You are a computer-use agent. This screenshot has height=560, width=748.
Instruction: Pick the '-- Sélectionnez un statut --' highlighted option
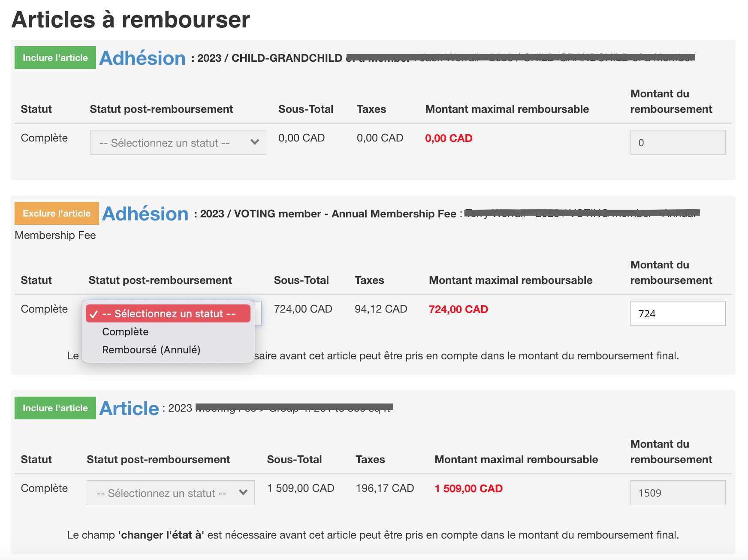(x=169, y=314)
